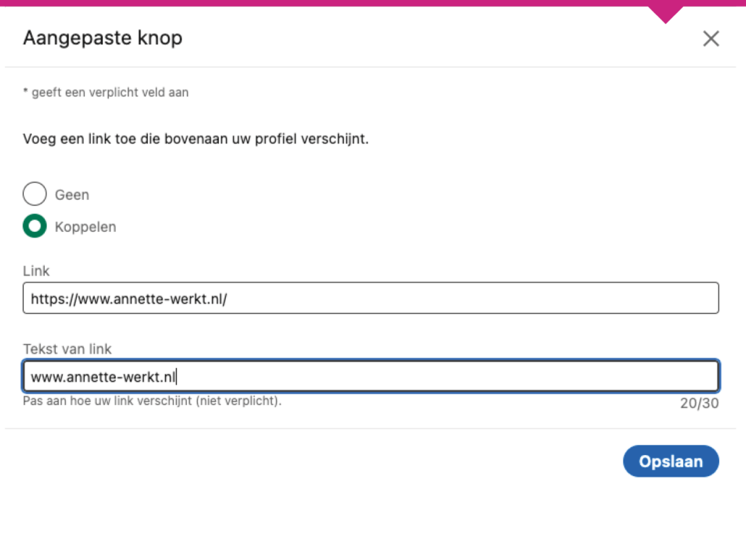The width and height of the screenshot is (746, 560).
Task: Click the Aangepaste knop dialog title
Action: click(103, 38)
